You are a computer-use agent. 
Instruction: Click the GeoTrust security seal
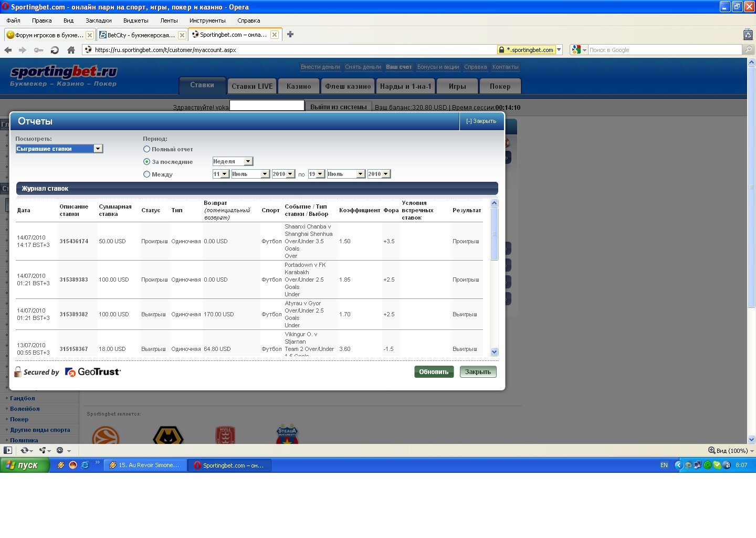click(x=93, y=372)
